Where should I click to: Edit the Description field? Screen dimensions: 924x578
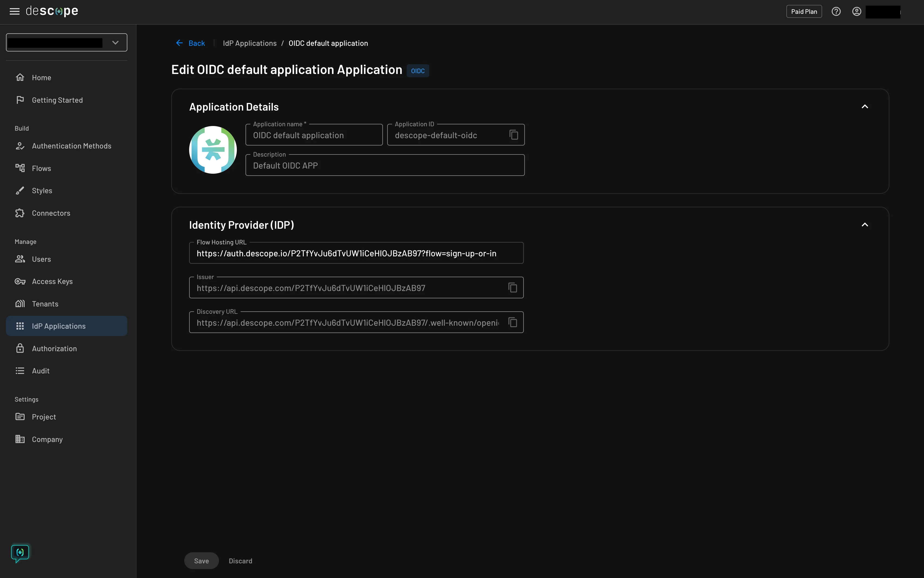click(x=385, y=165)
